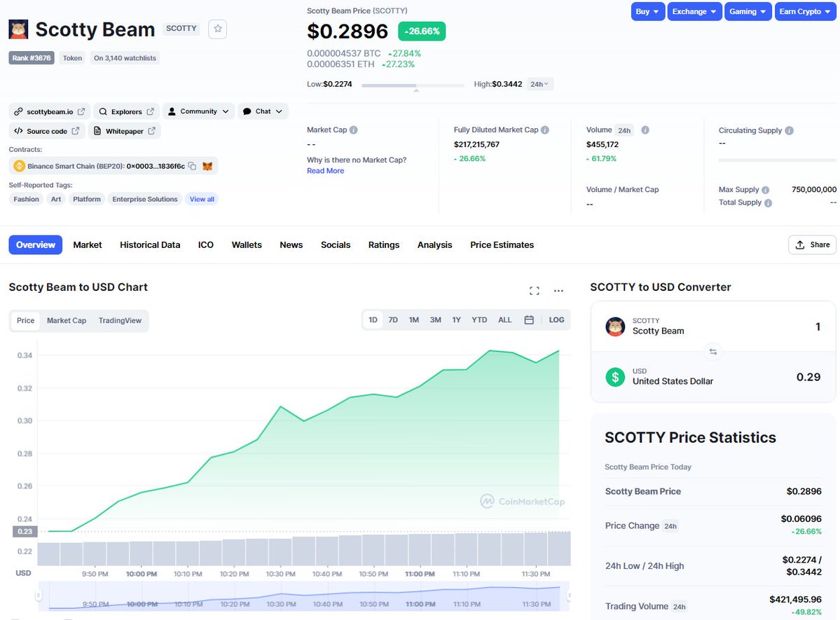
Task: Click the Fashion tag
Action: (x=26, y=200)
